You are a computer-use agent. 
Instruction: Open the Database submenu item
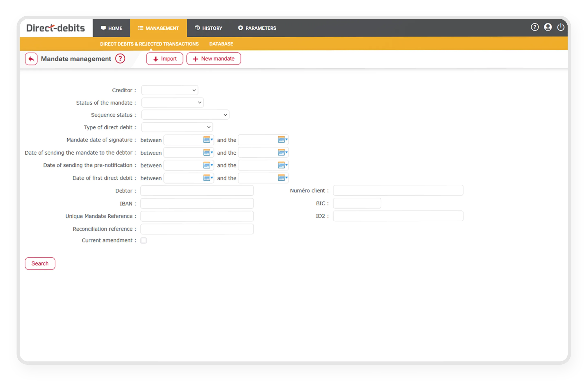(x=221, y=44)
